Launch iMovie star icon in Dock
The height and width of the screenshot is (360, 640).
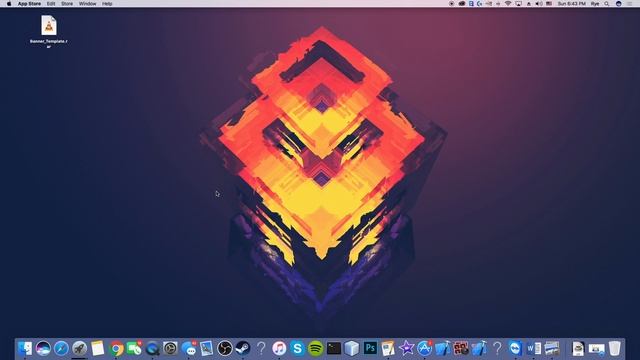[x=407, y=348]
